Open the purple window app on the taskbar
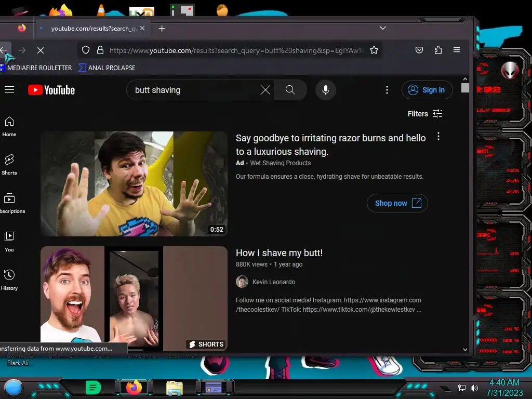532x399 pixels. pos(214,388)
